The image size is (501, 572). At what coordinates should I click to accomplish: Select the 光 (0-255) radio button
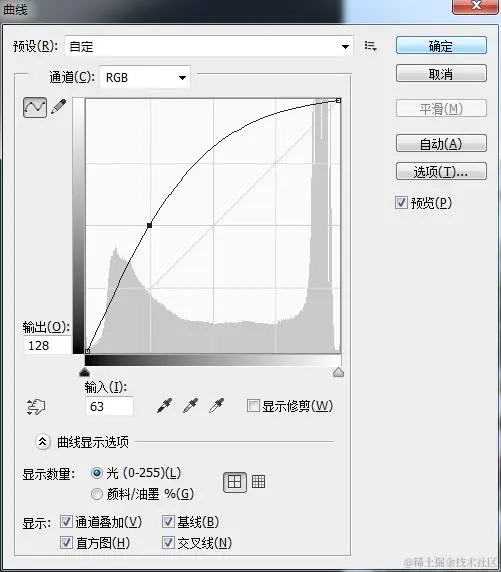pyautogui.click(x=97, y=473)
